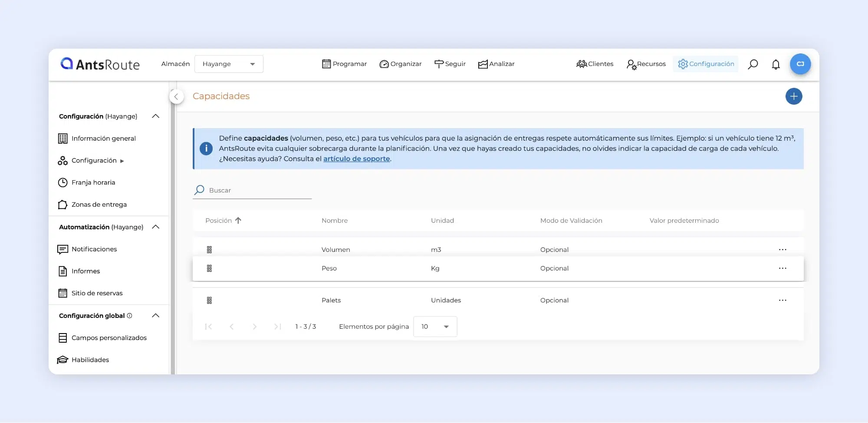Screen dimensions: 868x423
Task: Open the Analizar section
Action: 496,64
